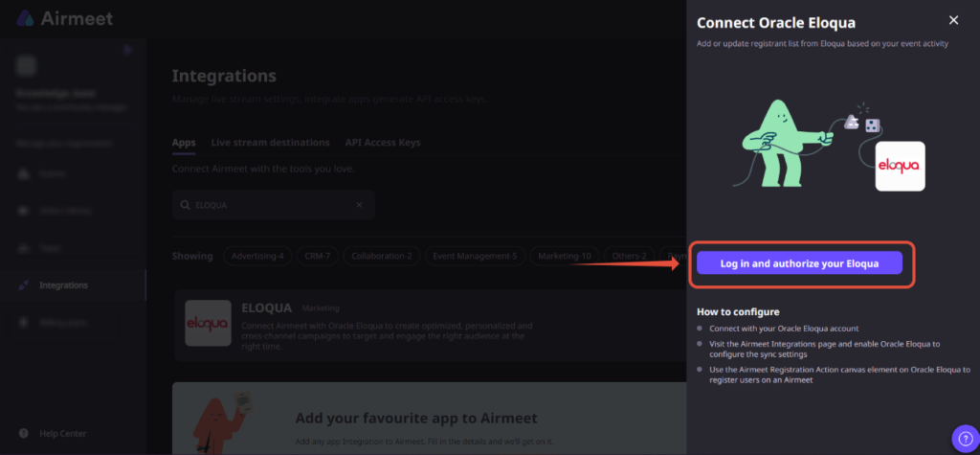Screen dimensions: 980x455
Task: Filter by the Event Management-5 chip
Action: coord(475,256)
